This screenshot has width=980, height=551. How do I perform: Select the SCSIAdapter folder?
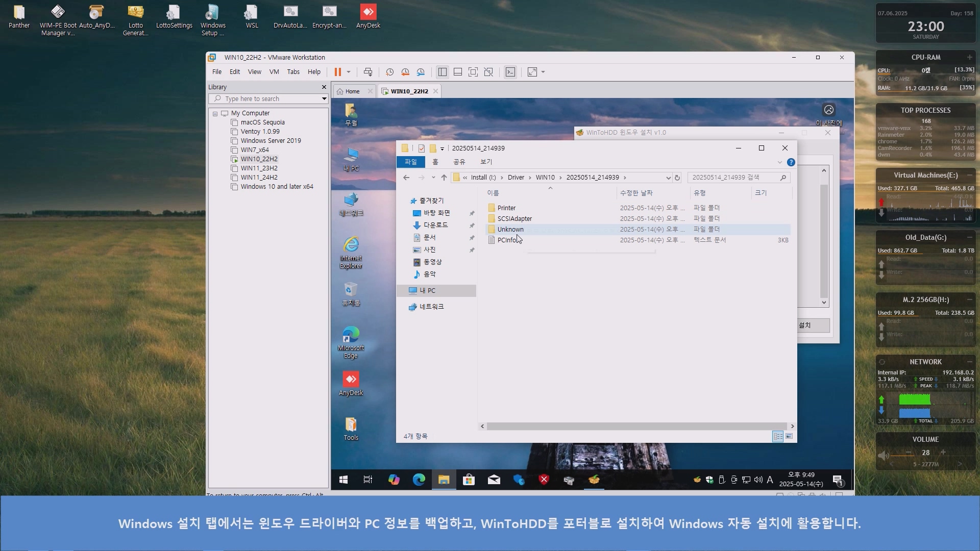tap(514, 219)
